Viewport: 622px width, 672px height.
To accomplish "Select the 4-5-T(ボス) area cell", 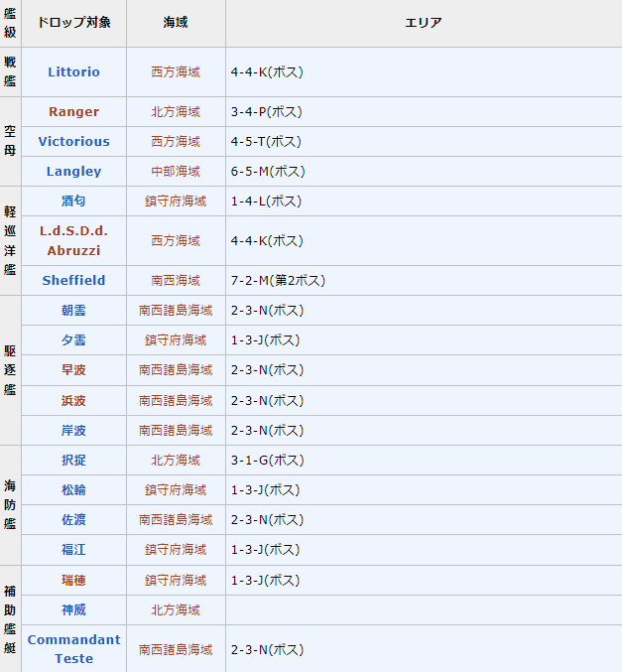I will point(424,141).
